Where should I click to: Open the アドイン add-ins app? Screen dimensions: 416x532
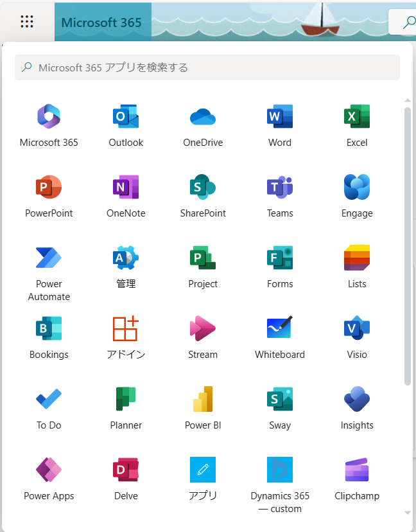coord(126,328)
